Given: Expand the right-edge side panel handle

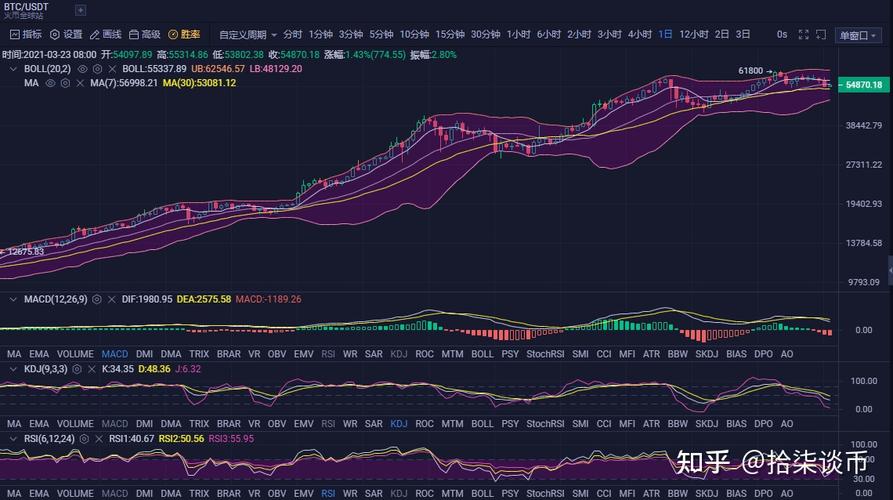Looking at the screenshot, I should tap(890, 271).
